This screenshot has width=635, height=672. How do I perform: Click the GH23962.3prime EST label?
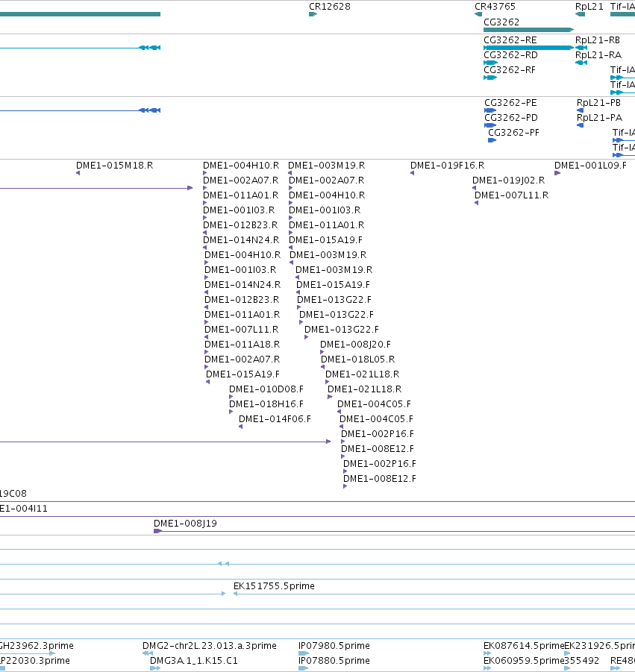[37, 646]
